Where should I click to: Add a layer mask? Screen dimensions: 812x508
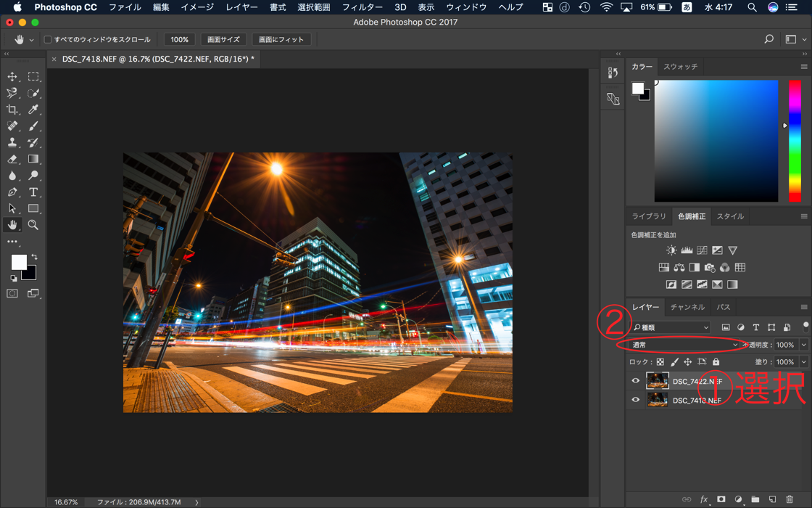721,499
